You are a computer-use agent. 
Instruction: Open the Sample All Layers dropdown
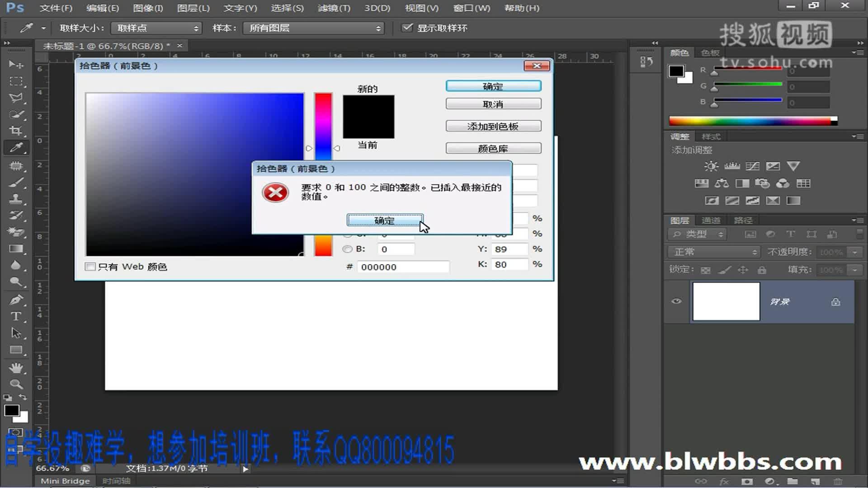tap(314, 28)
